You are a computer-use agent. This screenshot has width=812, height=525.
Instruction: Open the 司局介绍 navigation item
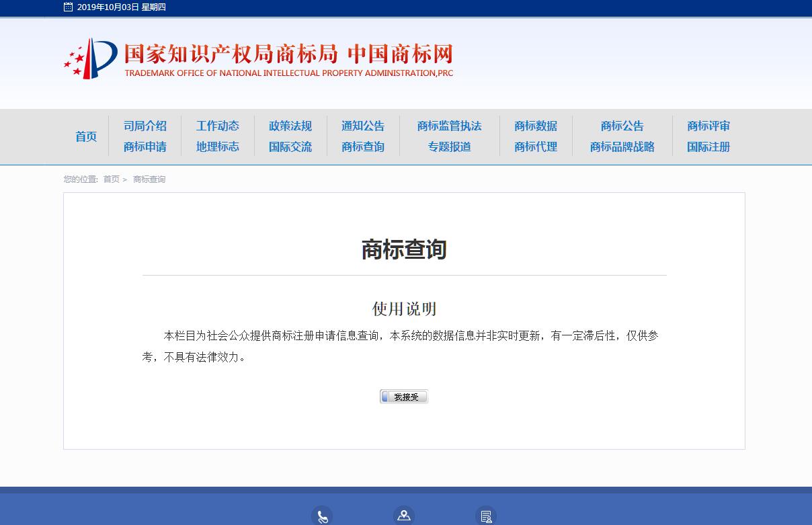tap(145, 126)
